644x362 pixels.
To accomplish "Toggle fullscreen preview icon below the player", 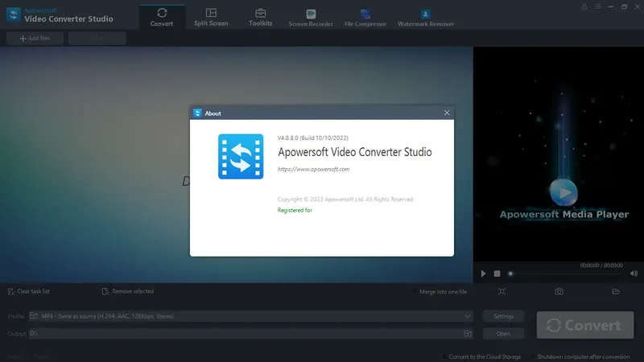I will 502,291.
